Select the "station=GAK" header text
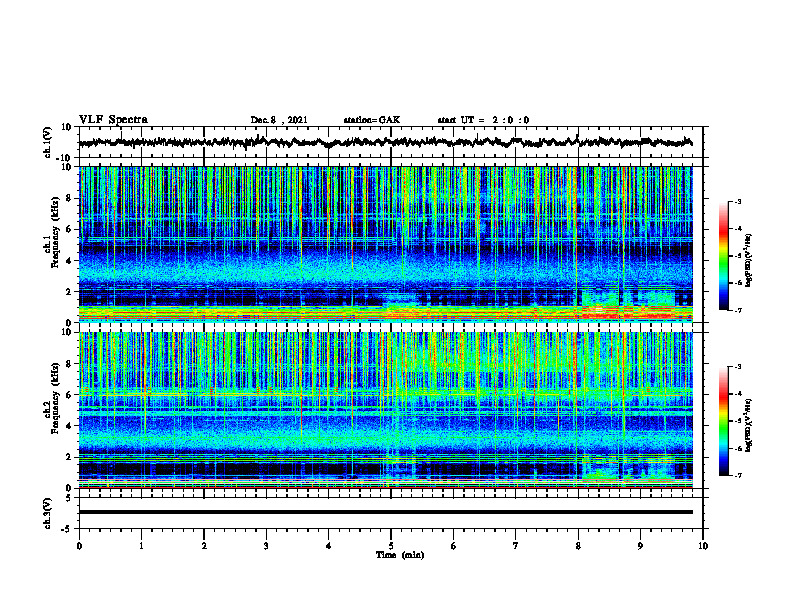The width and height of the screenshot is (792, 612). click(x=372, y=120)
